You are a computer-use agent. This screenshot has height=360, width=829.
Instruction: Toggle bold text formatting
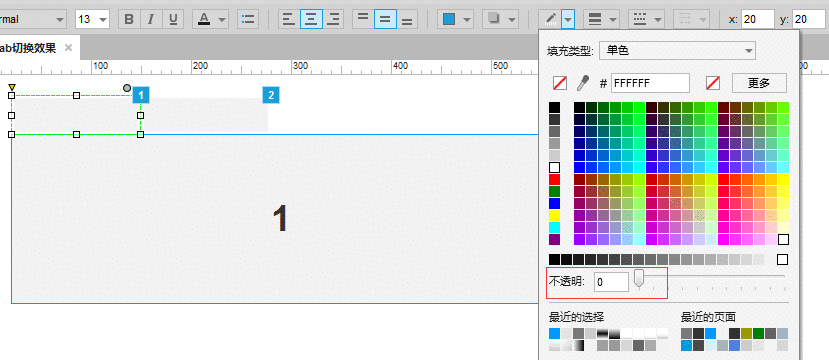129,20
